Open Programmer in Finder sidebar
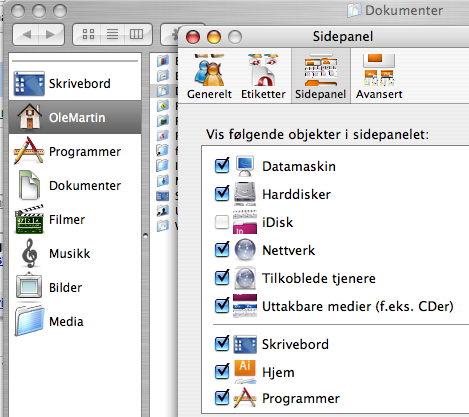This screenshot has height=417, width=469. [x=75, y=152]
